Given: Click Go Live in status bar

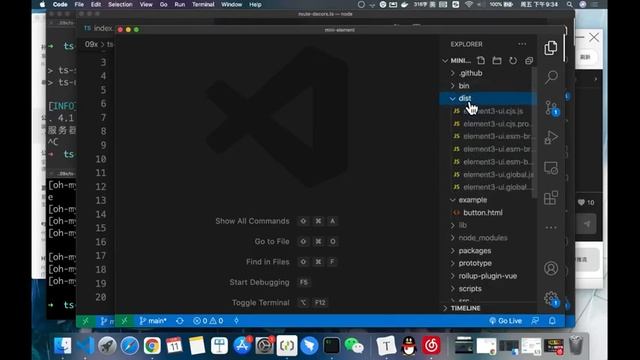Looking at the screenshot, I should click(x=505, y=321).
